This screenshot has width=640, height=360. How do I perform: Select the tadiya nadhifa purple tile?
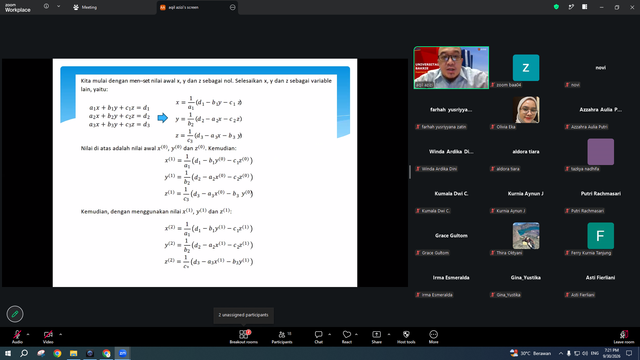pyautogui.click(x=600, y=151)
